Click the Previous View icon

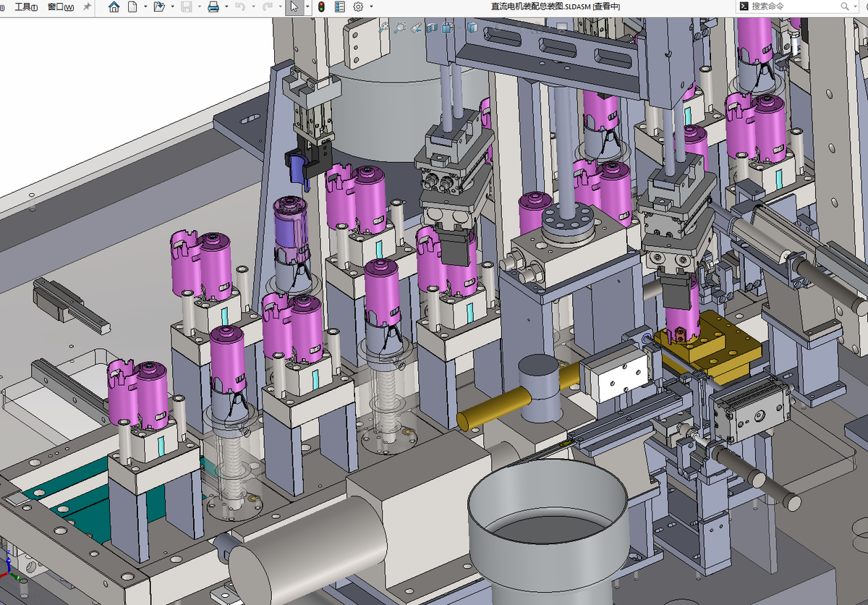click(416, 27)
